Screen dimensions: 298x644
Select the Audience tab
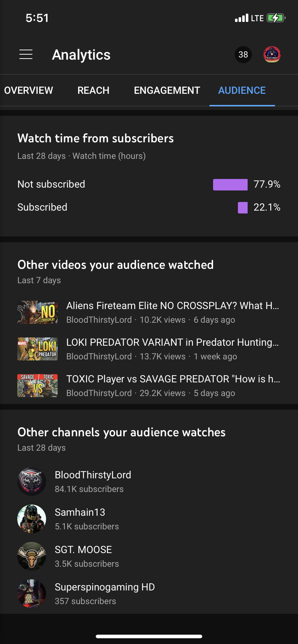pyautogui.click(x=242, y=91)
